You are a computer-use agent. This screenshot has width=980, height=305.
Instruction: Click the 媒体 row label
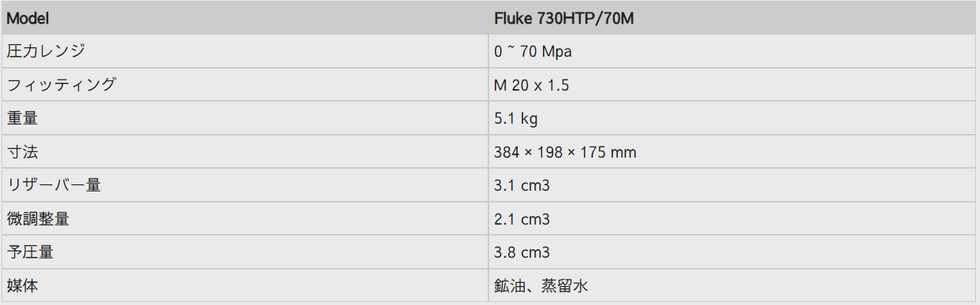22,285
